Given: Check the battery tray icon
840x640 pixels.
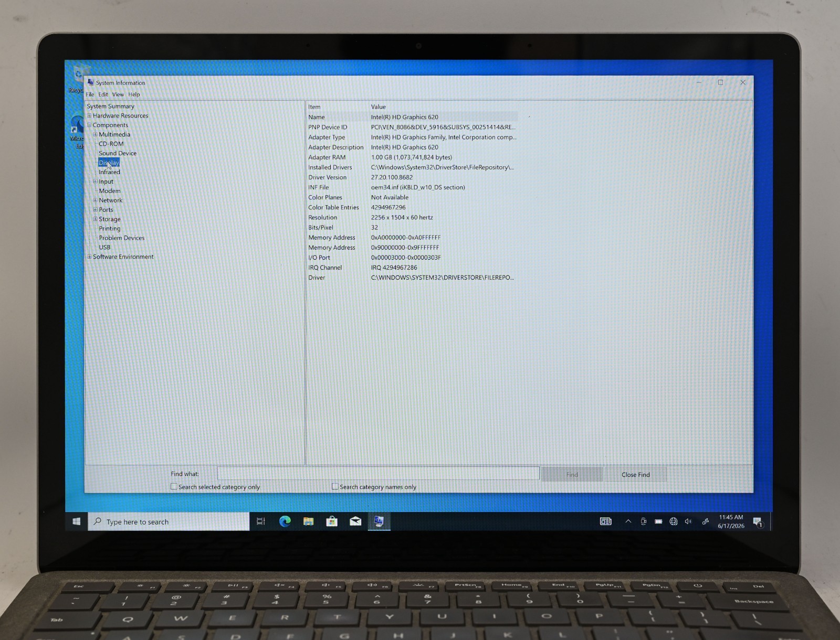Looking at the screenshot, I should (x=658, y=521).
